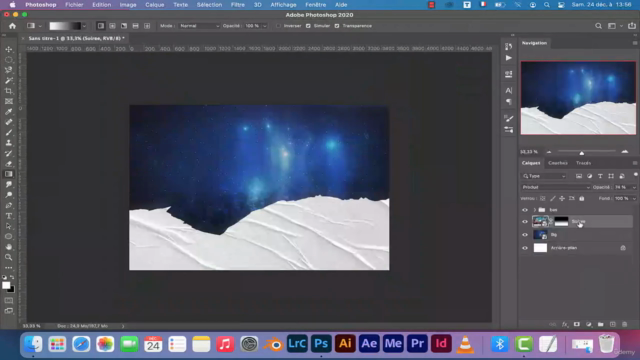
Task: Open the Calque menu
Action: click(155, 5)
